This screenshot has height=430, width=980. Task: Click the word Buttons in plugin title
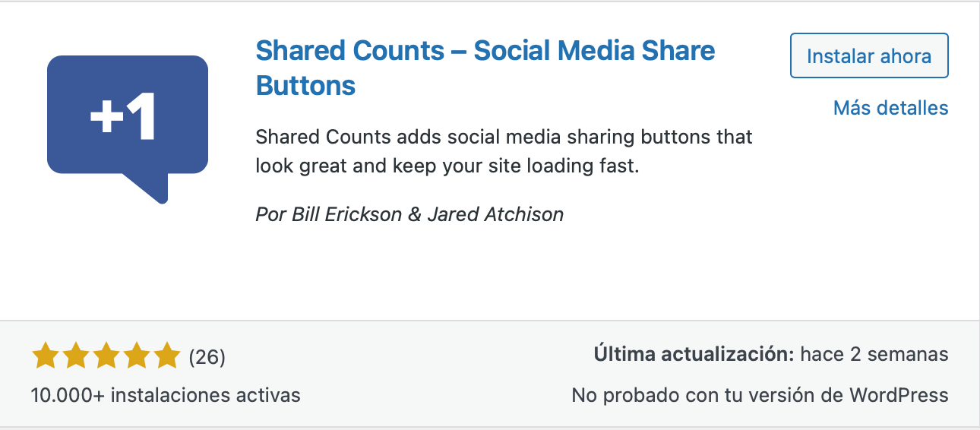pos(306,85)
